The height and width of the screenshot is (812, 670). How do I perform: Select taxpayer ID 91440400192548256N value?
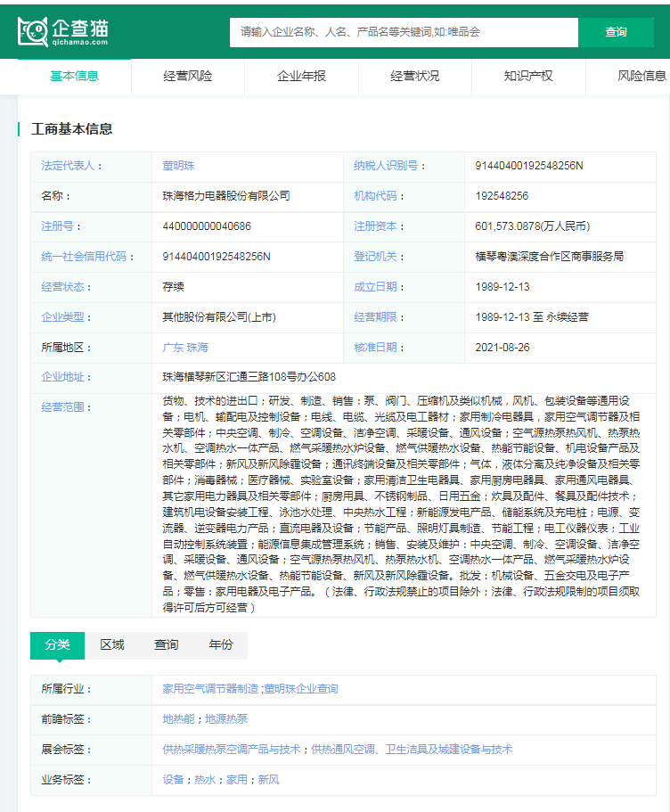(x=529, y=166)
